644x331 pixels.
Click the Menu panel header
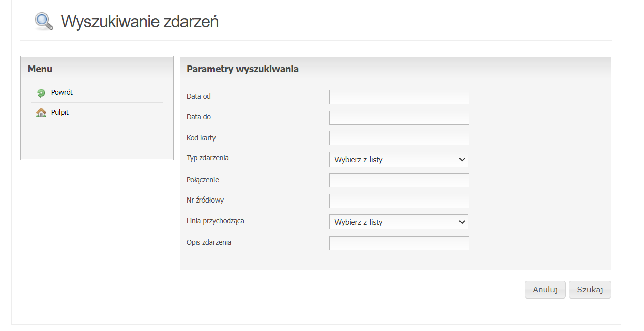[40, 69]
